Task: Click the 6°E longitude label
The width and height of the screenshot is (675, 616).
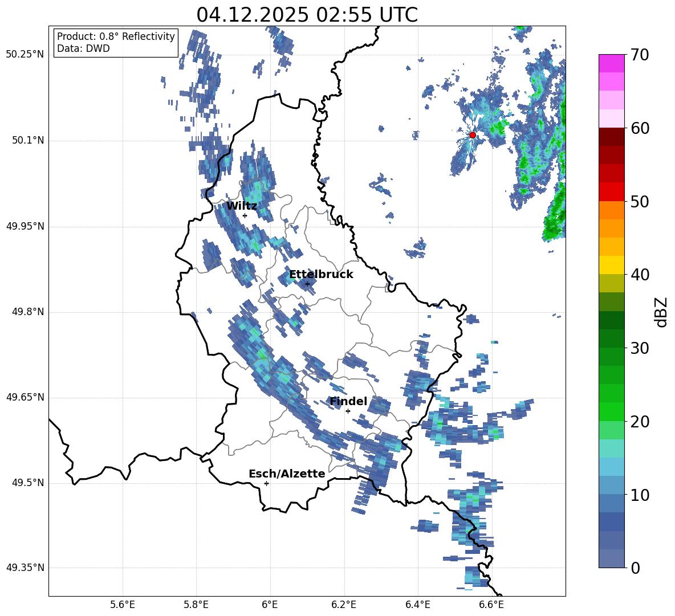Action: [270, 605]
